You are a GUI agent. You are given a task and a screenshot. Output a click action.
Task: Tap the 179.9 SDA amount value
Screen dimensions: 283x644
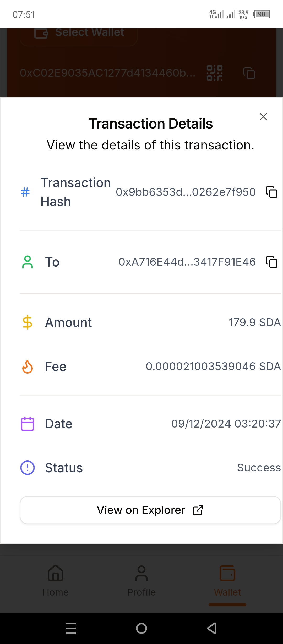coord(254,322)
